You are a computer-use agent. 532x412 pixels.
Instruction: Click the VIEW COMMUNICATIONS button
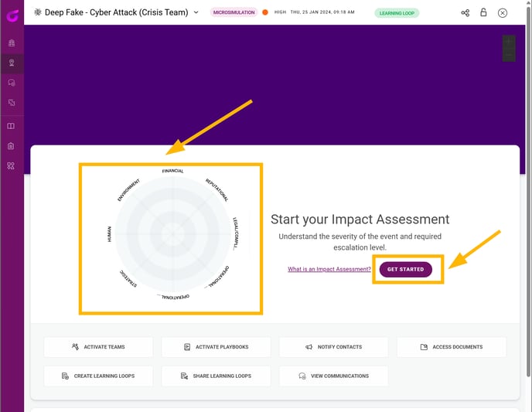333,376
